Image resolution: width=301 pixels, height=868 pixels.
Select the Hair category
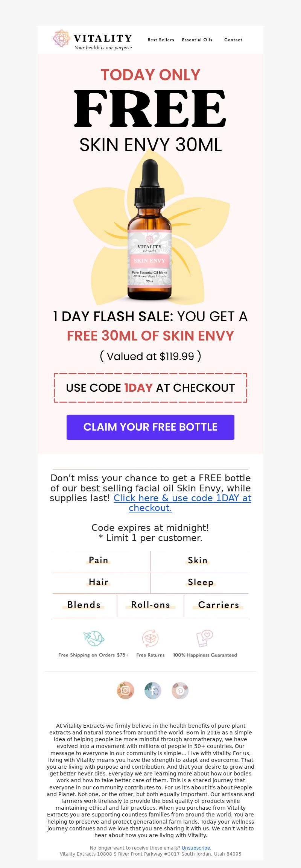[99, 582]
